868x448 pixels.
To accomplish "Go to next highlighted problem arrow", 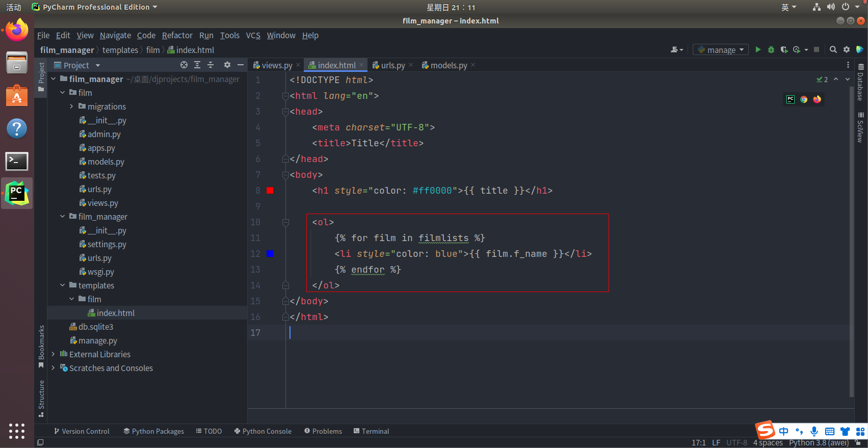I will [x=848, y=79].
